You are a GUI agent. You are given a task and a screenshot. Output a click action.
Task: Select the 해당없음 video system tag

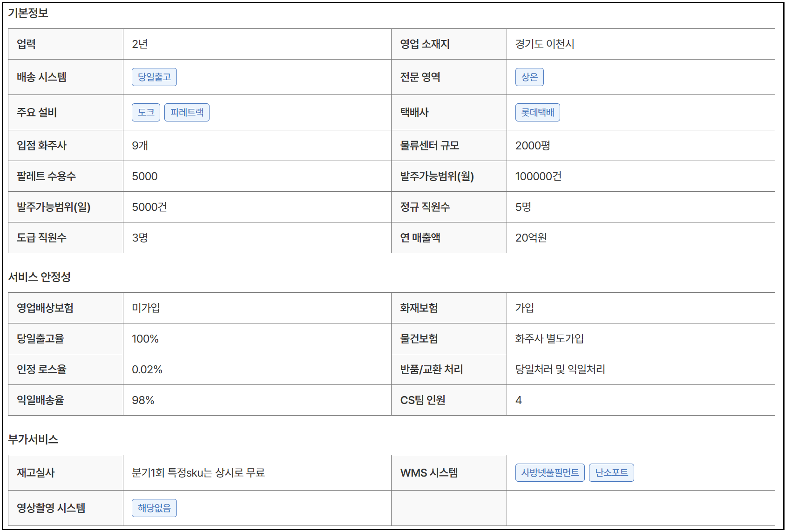[x=154, y=508]
